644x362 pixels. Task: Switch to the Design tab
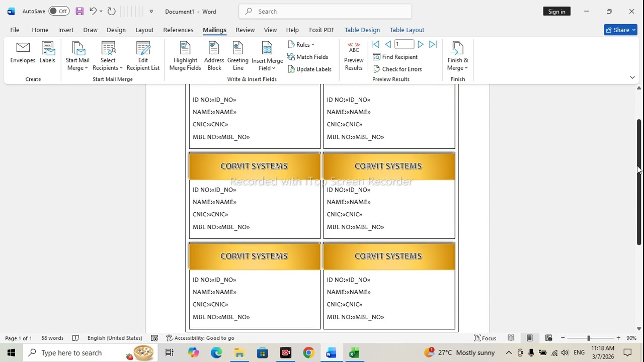coord(116,30)
